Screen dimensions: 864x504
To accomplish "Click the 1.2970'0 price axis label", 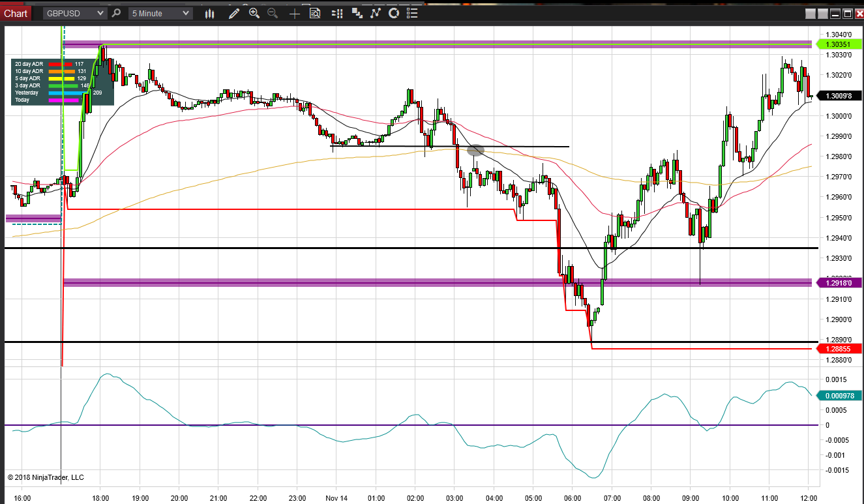I will 839,177.
